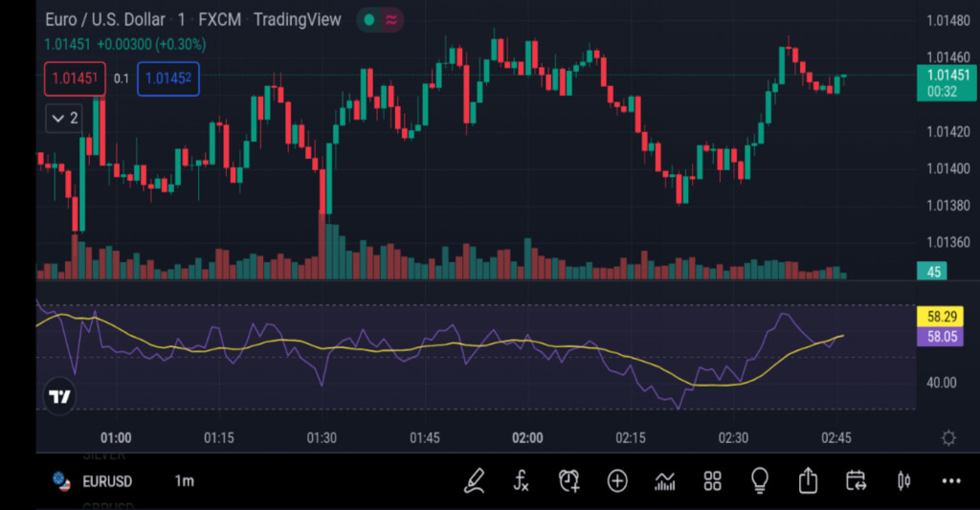Viewport: 980px width, 510px height.
Task: Share the chart using share icon
Action: point(808,480)
